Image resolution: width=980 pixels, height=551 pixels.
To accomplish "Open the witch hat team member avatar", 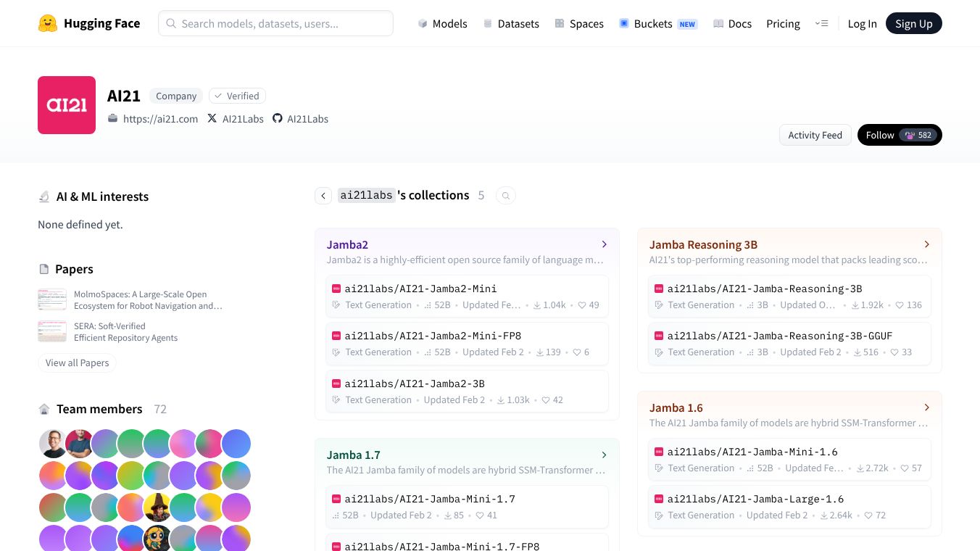I will pos(157,507).
